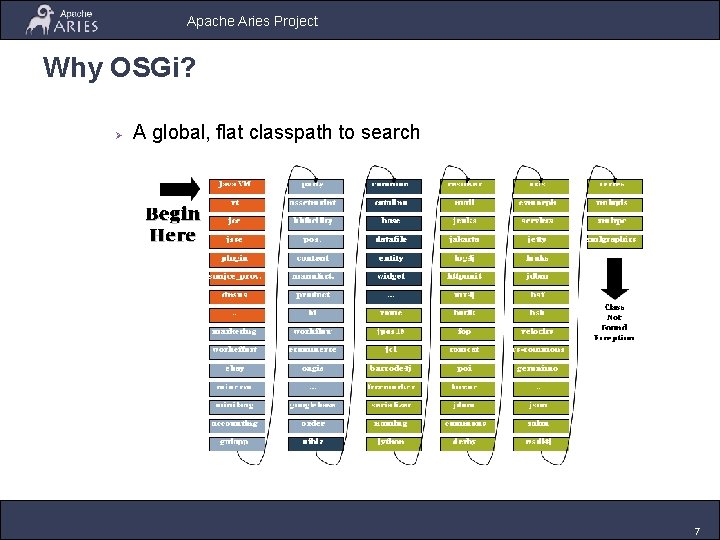Select the green 'rome' box

click(x=394, y=315)
